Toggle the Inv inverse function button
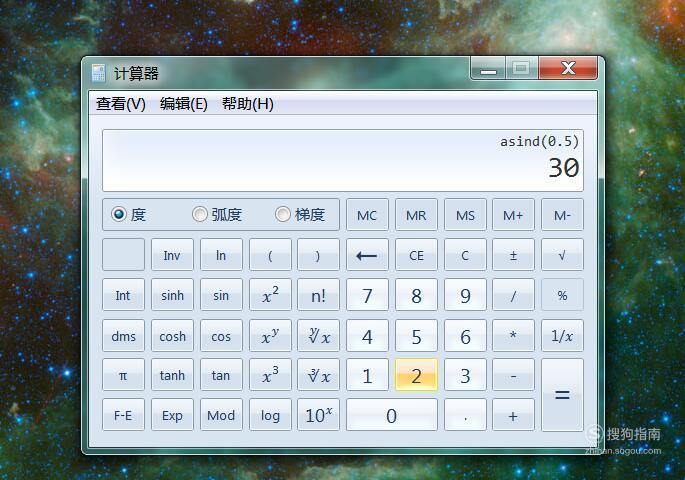 172,255
